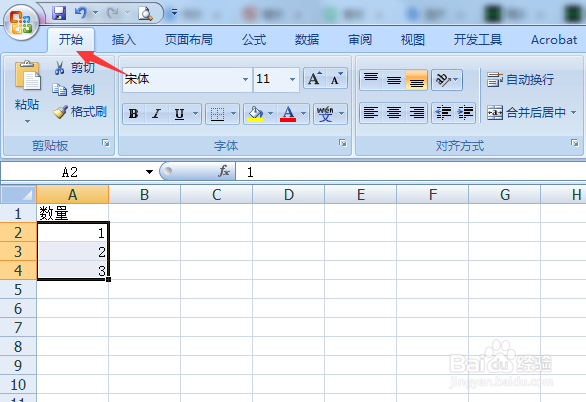This screenshot has height=402, width=586.
Task: Set vertical bottom align
Action: click(416, 80)
